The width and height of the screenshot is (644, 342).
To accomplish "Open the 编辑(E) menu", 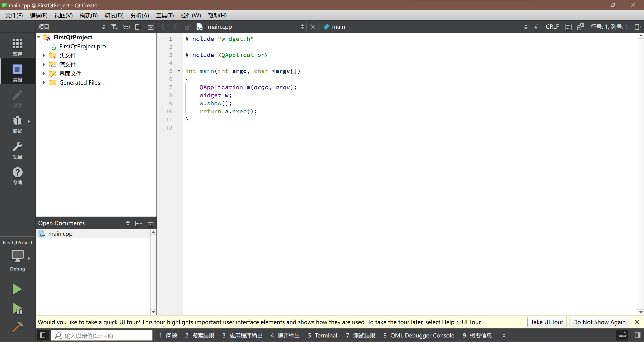I will click(38, 15).
